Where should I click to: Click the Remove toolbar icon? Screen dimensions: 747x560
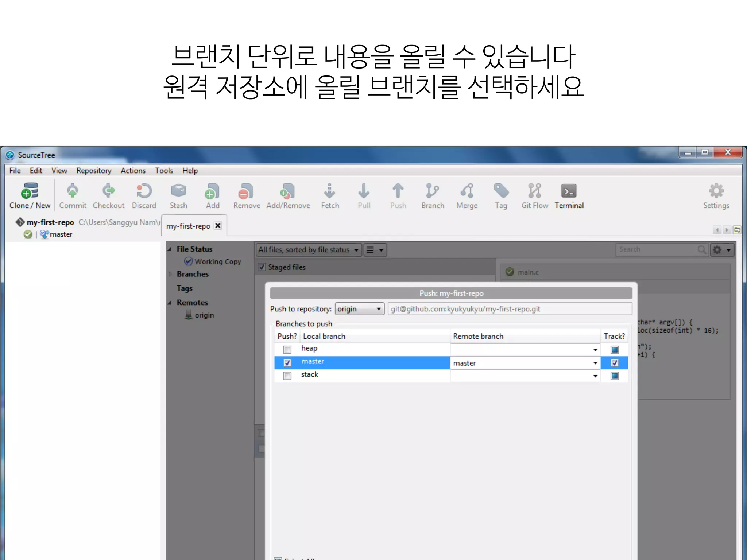pyautogui.click(x=246, y=191)
